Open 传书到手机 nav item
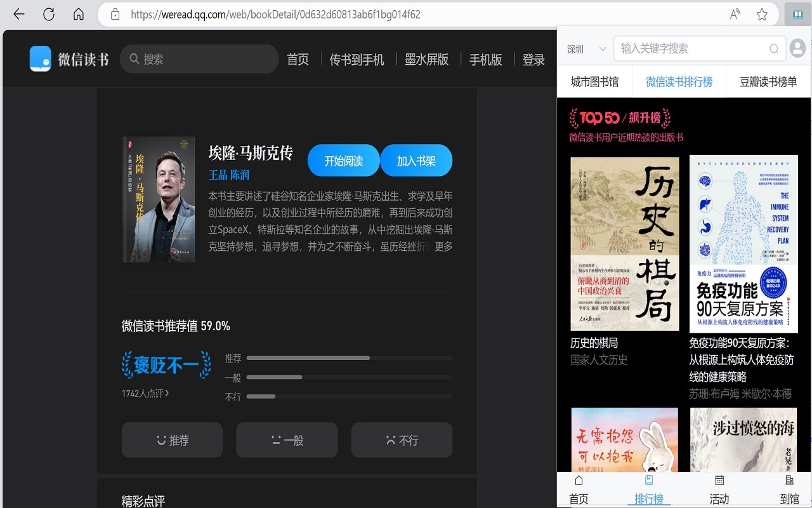Viewport: 812px width, 508px height. tap(357, 59)
